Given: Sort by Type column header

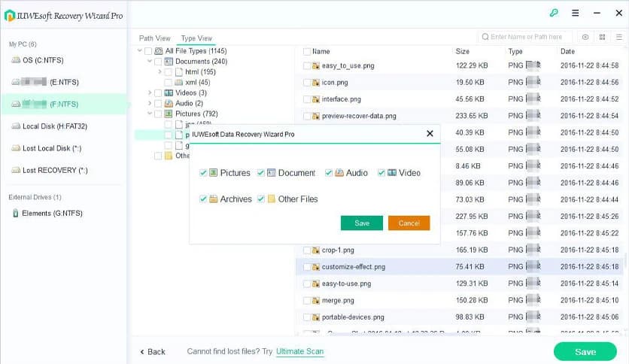Looking at the screenshot, I should pos(515,51).
